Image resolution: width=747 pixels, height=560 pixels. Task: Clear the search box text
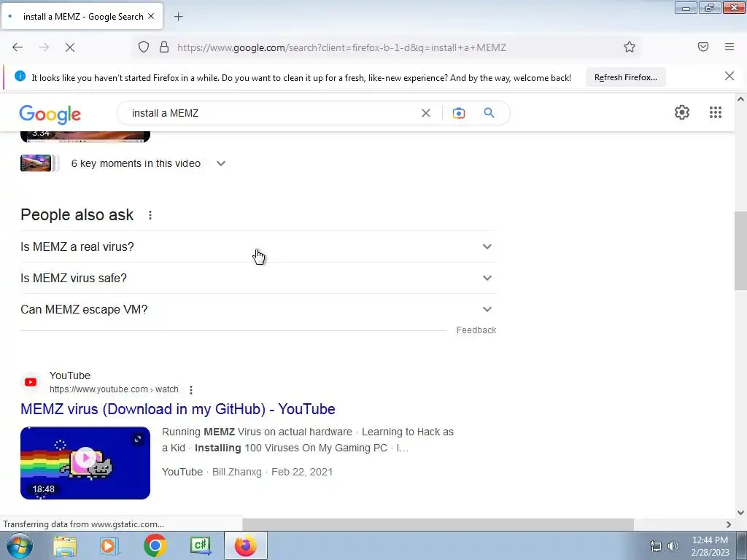point(425,113)
